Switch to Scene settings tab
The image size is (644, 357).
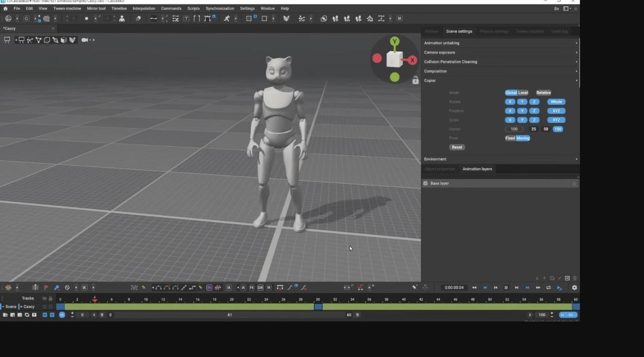(459, 31)
